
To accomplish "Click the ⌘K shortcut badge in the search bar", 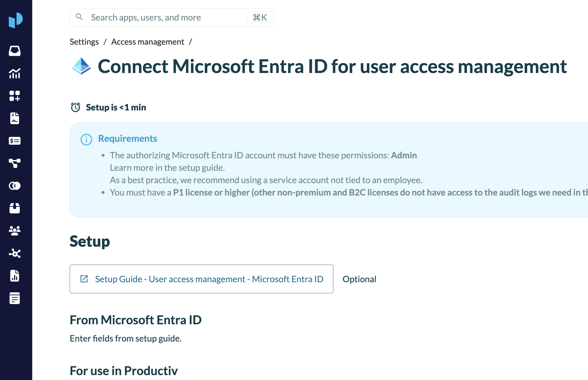I will point(260,17).
